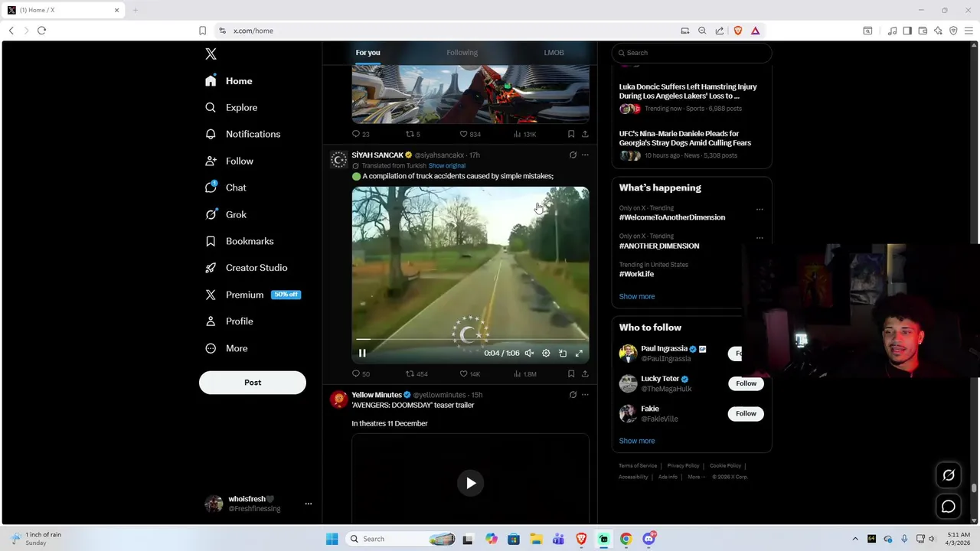
Task: Bookmark the SİYAH SANCAK post
Action: pyautogui.click(x=571, y=374)
